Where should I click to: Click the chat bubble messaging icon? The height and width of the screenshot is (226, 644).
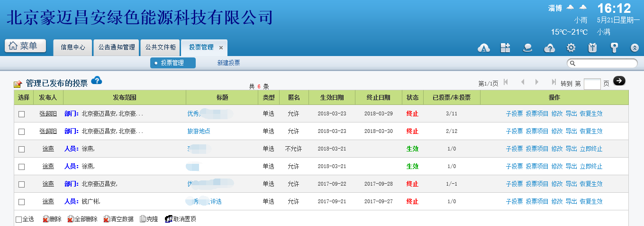tap(527, 47)
